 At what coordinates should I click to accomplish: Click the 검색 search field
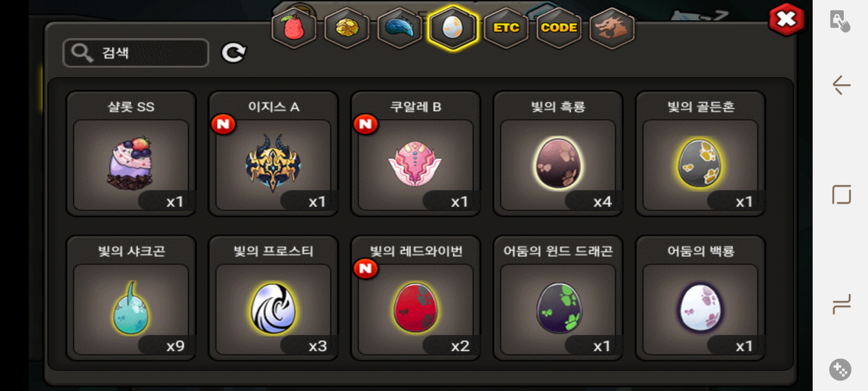pyautogui.click(x=136, y=53)
